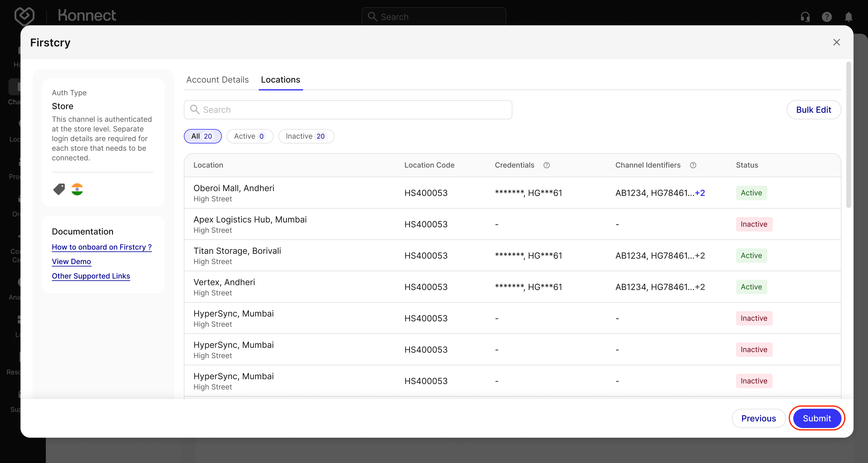
Task: Click credentials cell of Oberoi Mall row
Action: [x=528, y=193]
